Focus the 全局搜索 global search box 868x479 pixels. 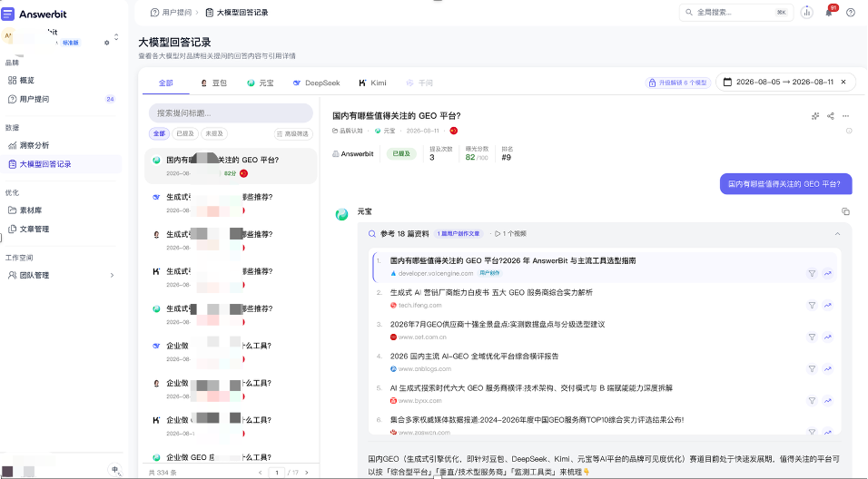click(x=735, y=12)
